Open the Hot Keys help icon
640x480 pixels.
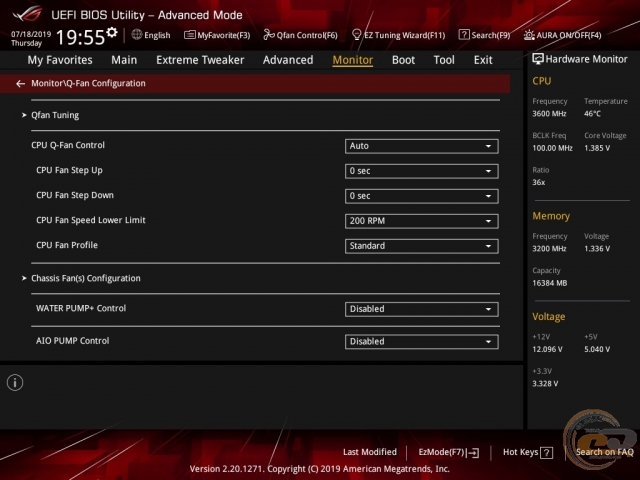coord(546,453)
